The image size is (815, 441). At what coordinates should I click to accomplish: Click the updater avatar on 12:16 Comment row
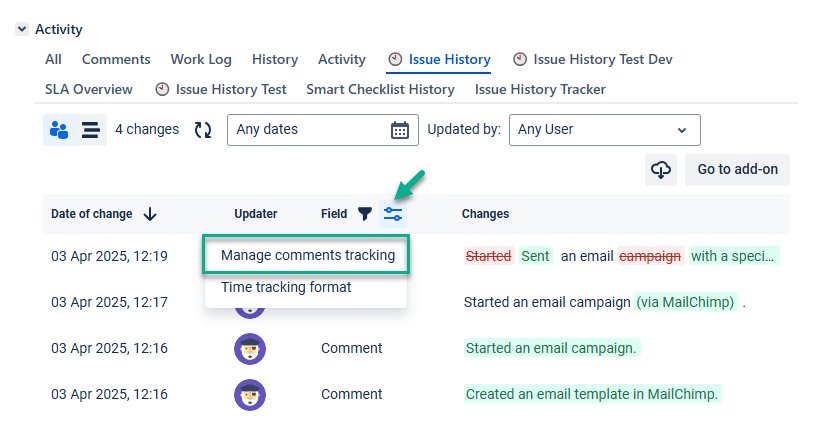(250, 349)
